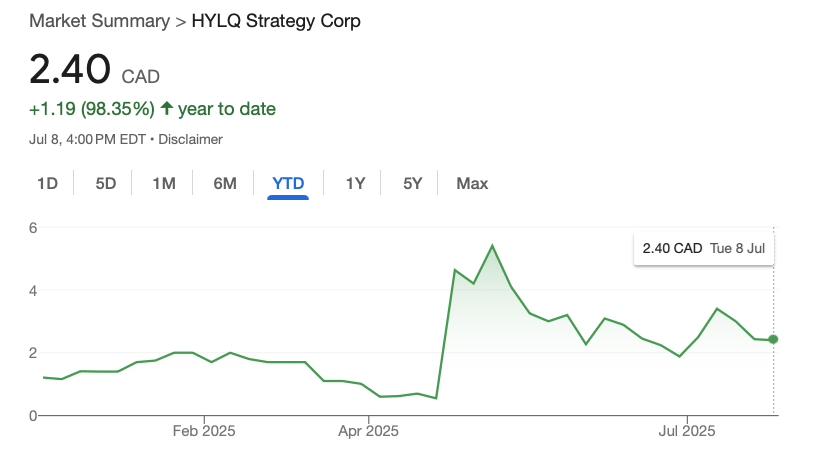Select the 5D time range tab
Image resolution: width=829 pixels, height=451 pixels.
coord(106,183)
